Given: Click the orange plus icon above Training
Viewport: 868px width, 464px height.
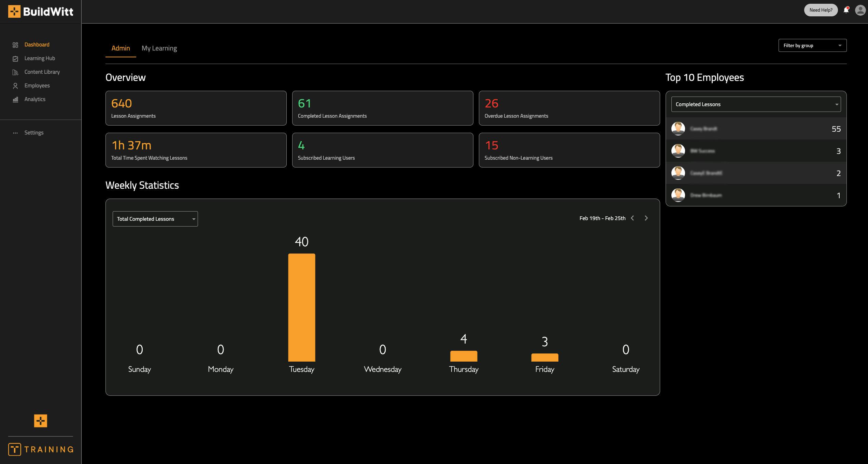Looking at the screenshot, I should (x=41, y=421).
